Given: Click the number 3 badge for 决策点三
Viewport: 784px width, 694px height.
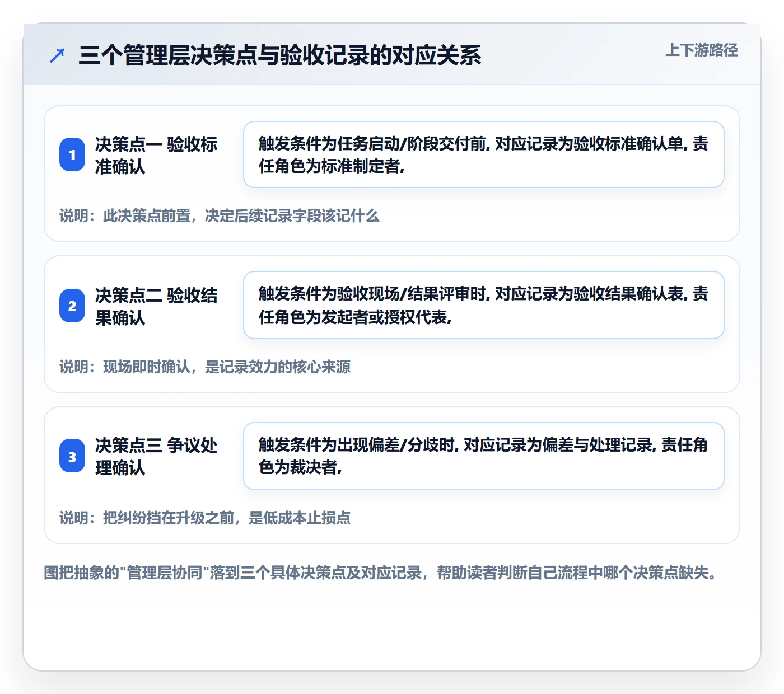Looking at the screenshot, I should pos(72,456).
